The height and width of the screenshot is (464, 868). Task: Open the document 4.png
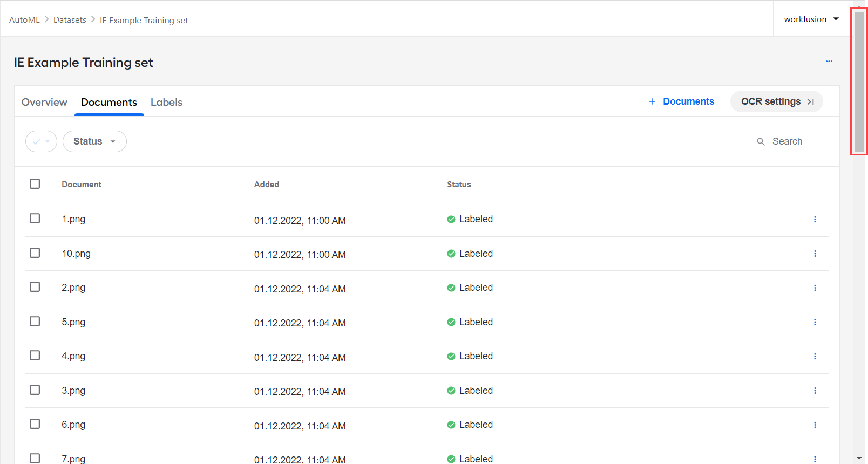pyautogui.click(x=73, y=356)
